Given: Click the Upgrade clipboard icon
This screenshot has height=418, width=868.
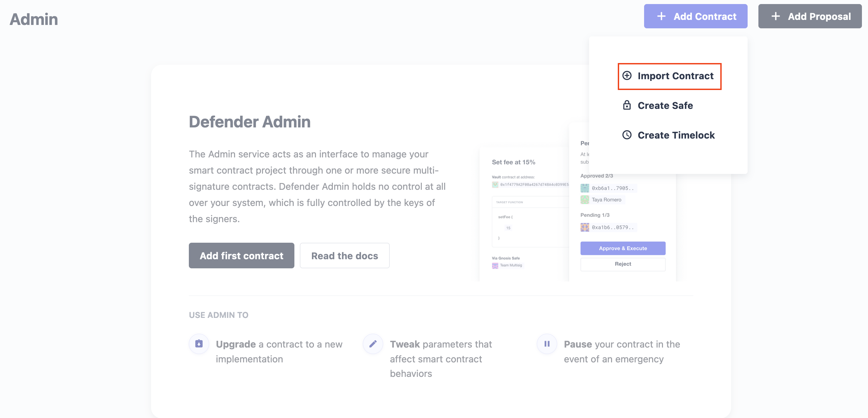Looking at the screenshot, I should click(199, 344).
